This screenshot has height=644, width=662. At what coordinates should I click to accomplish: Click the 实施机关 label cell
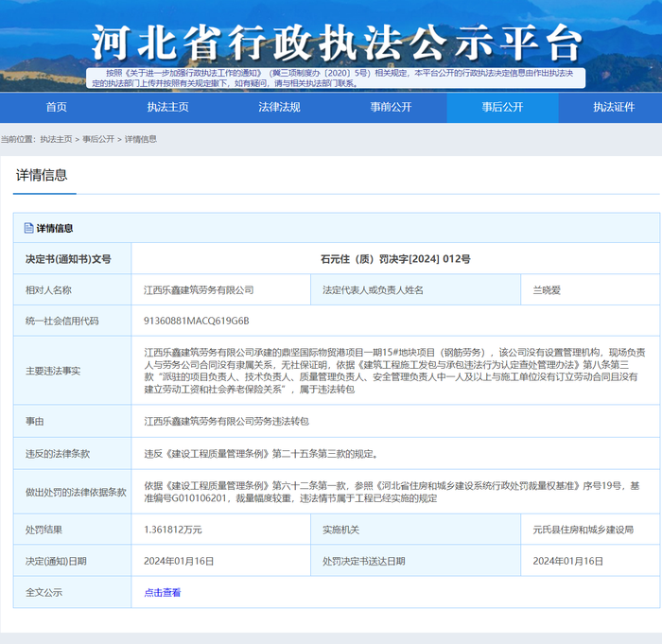(x=415, y=530)
